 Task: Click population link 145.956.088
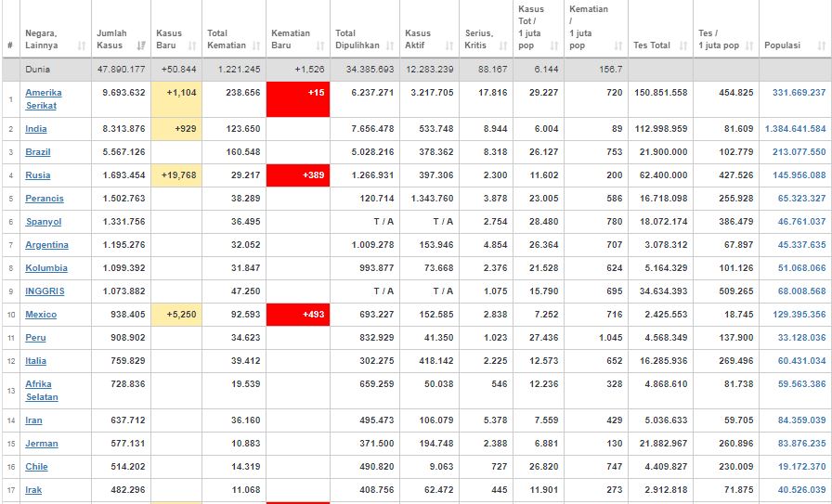799,175
